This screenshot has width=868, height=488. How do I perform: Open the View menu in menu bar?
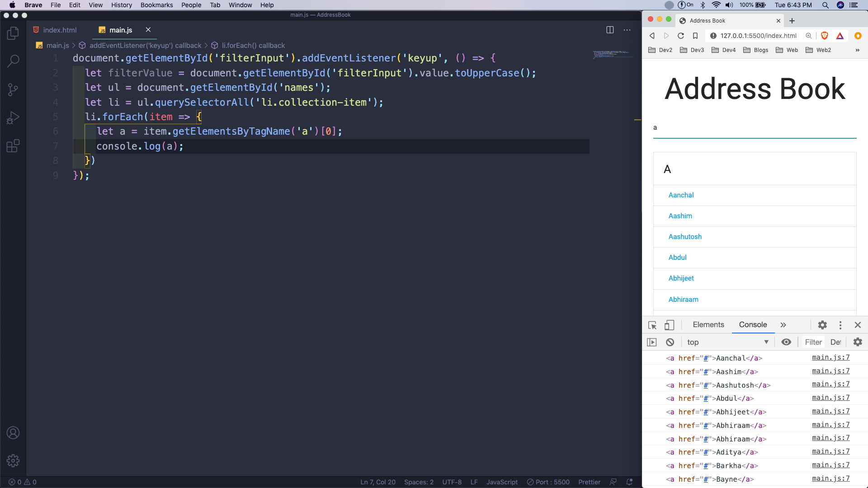95,5
